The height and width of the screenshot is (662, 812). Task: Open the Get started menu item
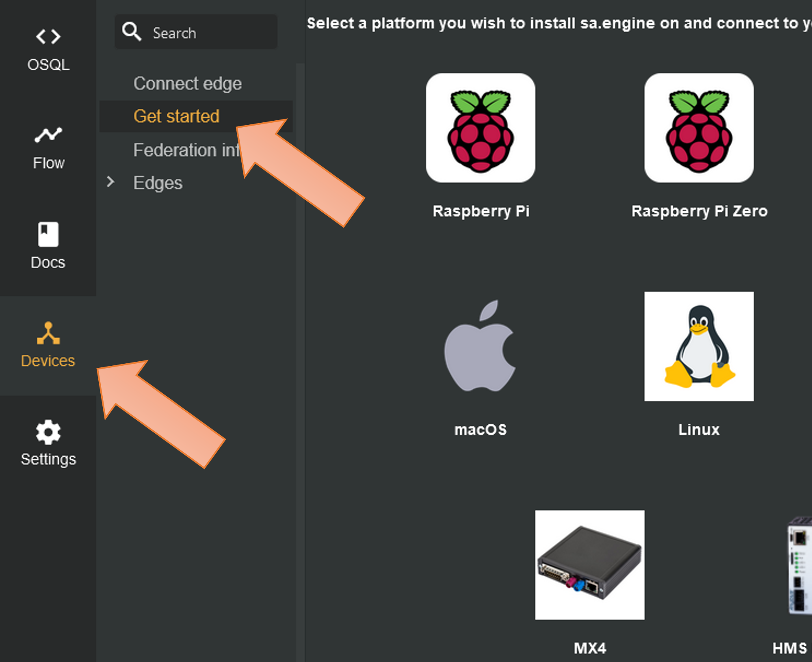196,116
